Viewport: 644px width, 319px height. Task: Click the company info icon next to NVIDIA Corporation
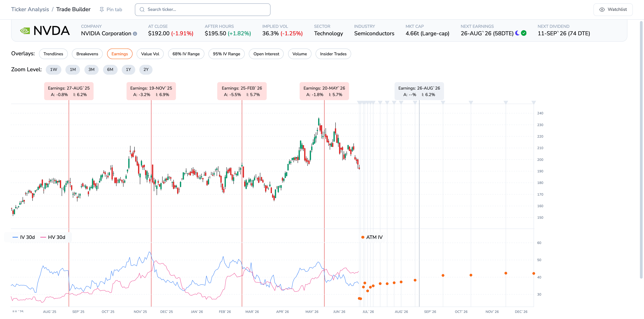coord(135,34)
